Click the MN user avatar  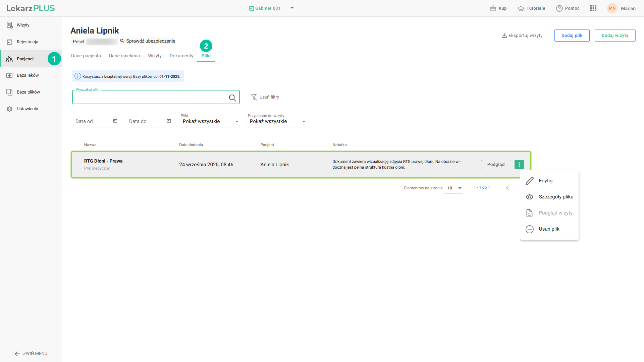point(612,8)
